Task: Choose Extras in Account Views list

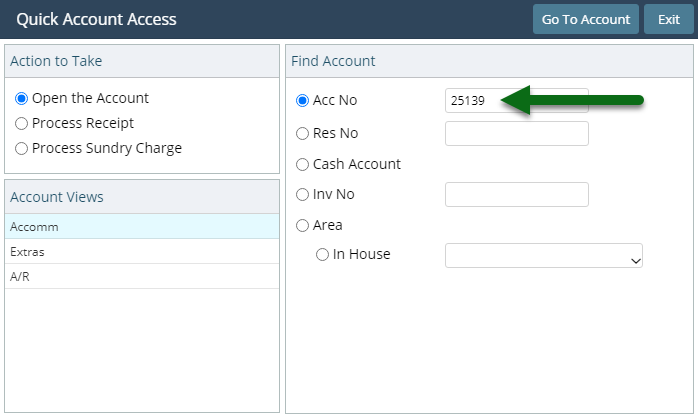Action: pos(142,252)
